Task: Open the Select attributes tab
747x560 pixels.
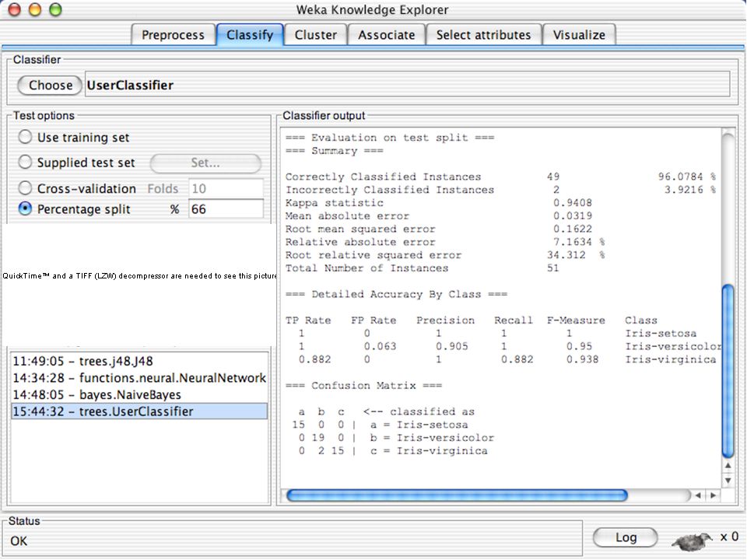Action: (x=483, y=35)
